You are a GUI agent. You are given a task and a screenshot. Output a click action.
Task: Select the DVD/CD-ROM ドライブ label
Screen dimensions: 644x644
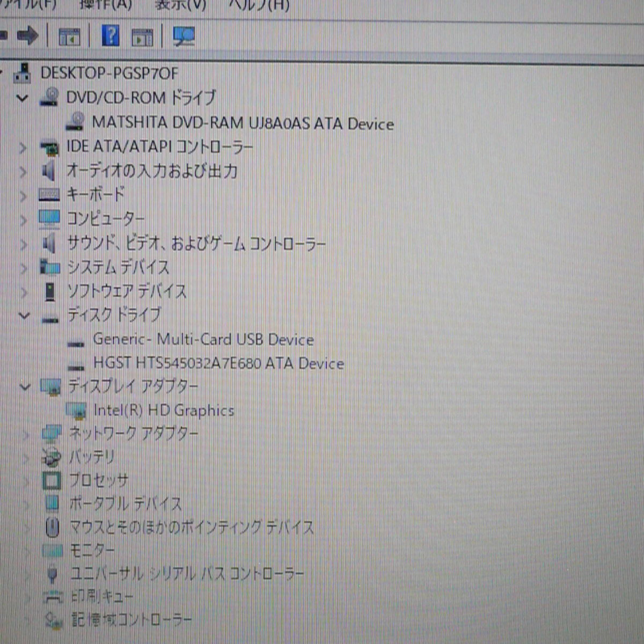point(141,98)
